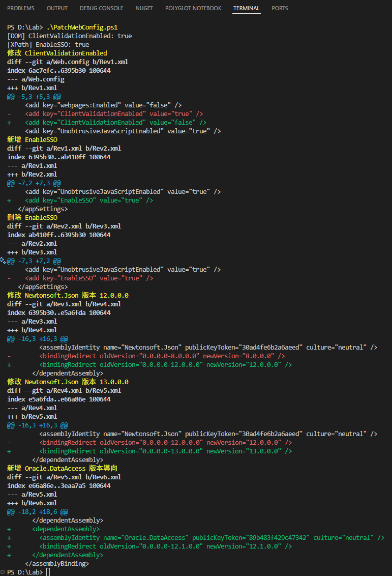Screen dimensions: 392x576
Task: Click the '新增 Oracle.DataAccess 版本導向' heading
Action: 63,468
